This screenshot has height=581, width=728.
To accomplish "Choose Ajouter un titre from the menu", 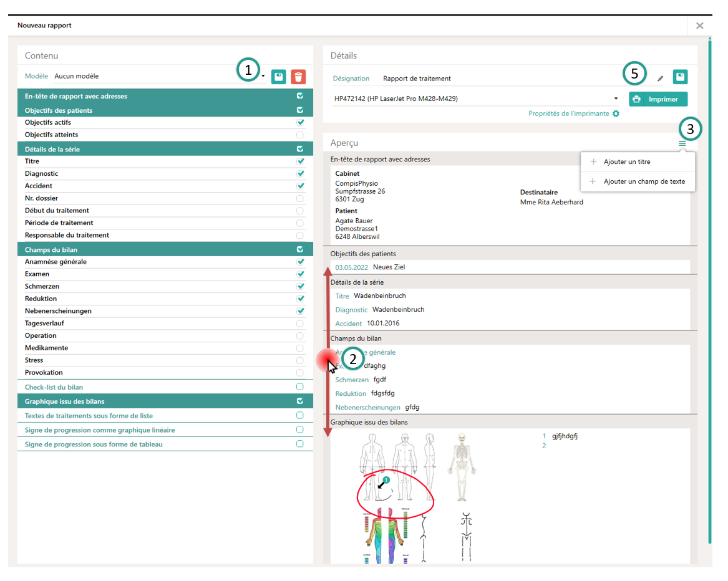I will click(627, 162).
